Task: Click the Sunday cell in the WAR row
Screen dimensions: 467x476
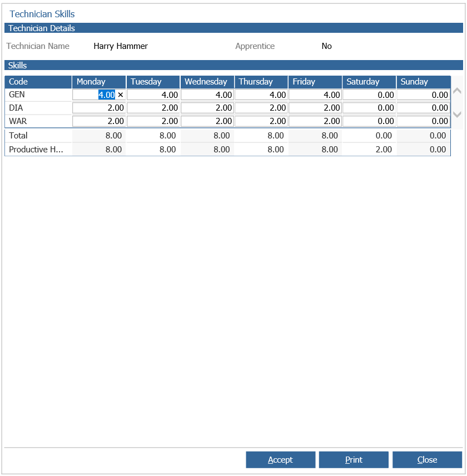Action: (423, 121)
